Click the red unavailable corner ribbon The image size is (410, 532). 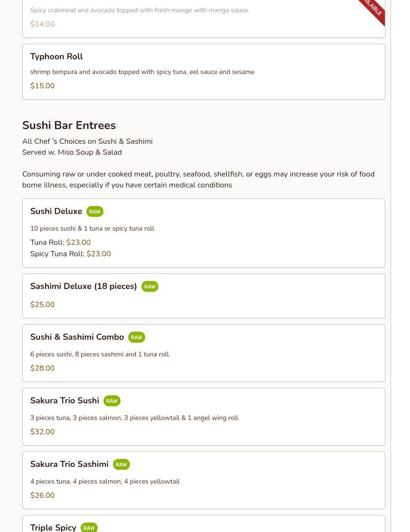[373, 9]
